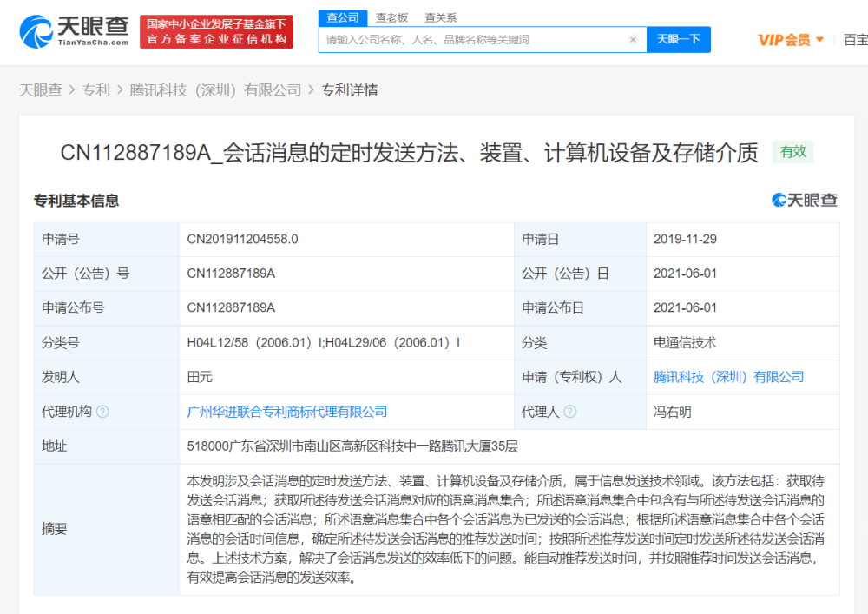Open the 专利 breadcrumb link

tap(95, 90)
